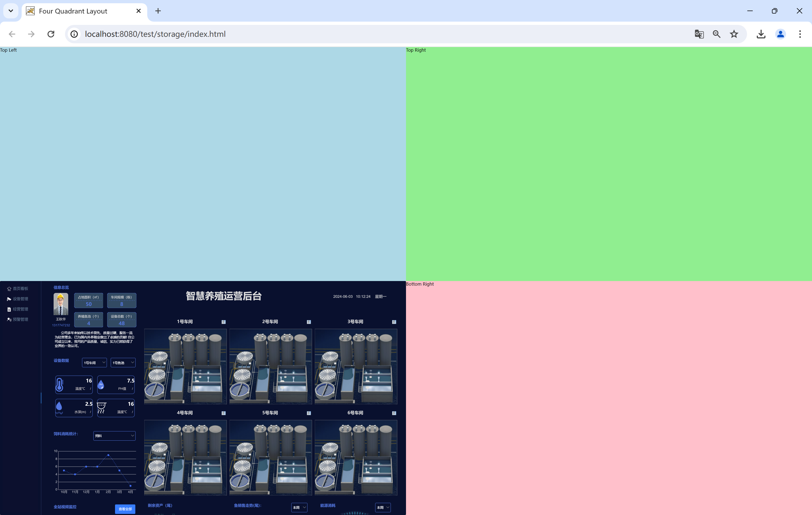Toggle the lightning switch for 2号车间

click(x=309, y=322)
